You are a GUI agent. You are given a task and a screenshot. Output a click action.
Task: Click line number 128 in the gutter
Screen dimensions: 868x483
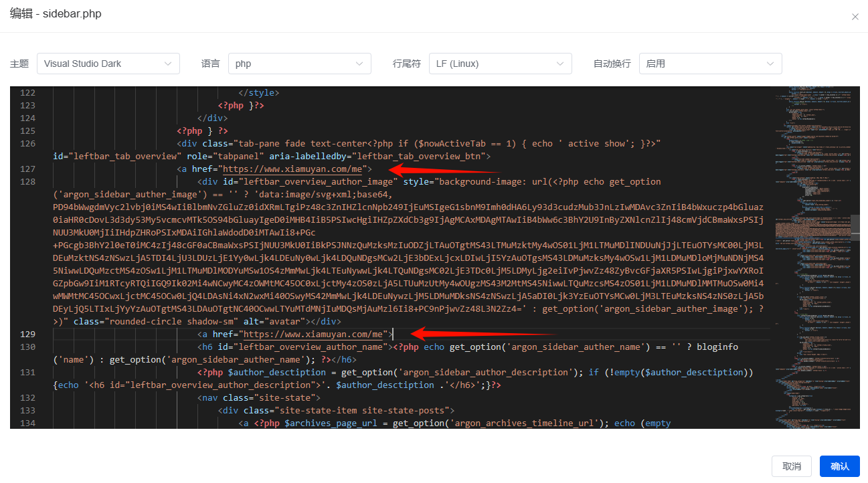pos(28,182)
